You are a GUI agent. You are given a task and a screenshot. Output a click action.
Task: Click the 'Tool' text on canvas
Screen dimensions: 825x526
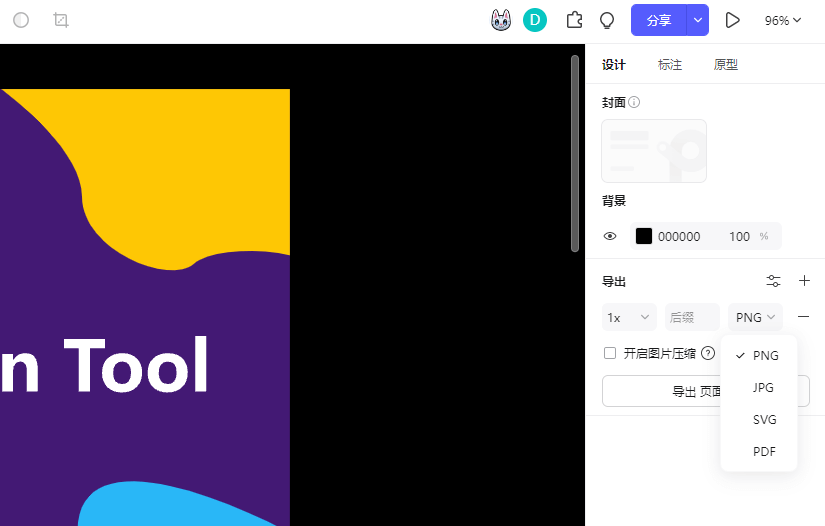tap(136, 365)
